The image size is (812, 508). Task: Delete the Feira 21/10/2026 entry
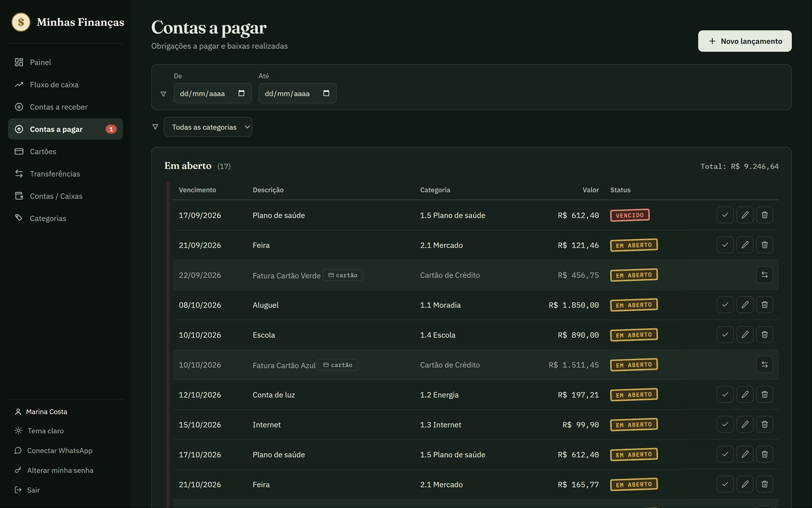(764, 485)
